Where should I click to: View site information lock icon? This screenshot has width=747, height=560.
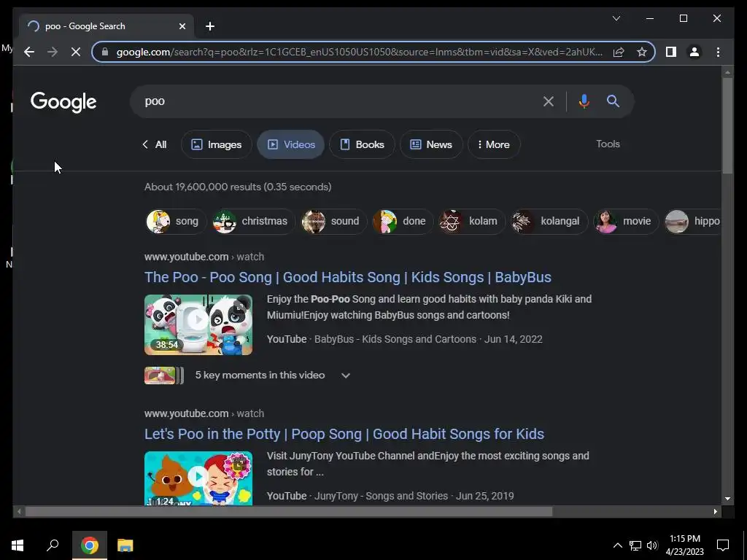[105, 52]
